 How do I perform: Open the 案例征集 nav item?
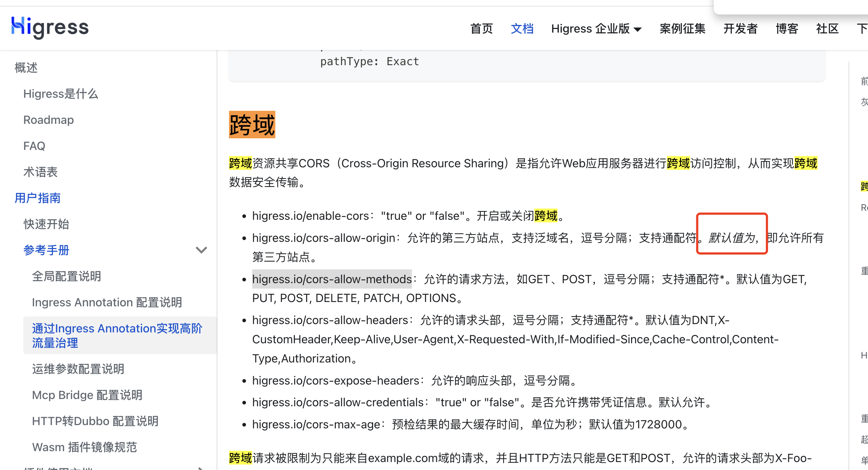point(683,29)
